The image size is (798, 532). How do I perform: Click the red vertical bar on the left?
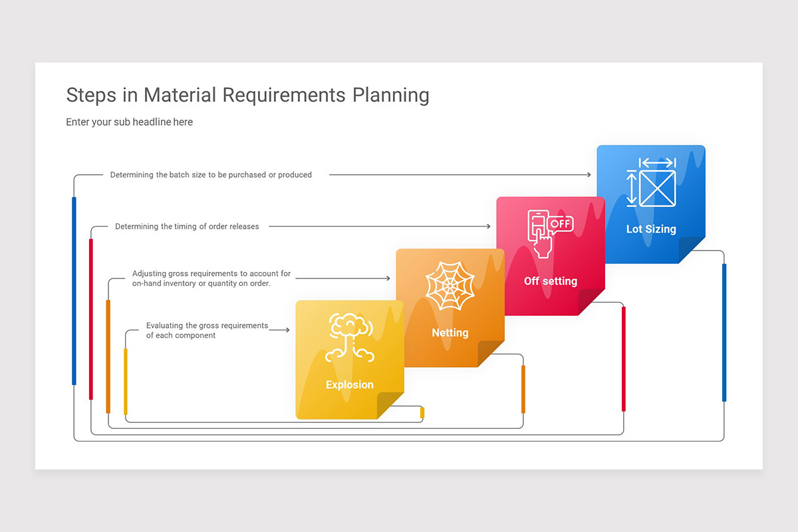(89, 319)
